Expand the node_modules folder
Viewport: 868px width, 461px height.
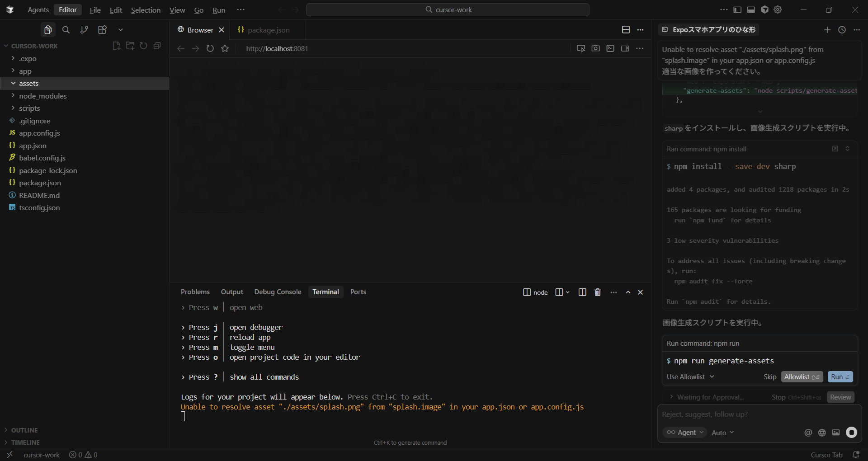[42, 96]
